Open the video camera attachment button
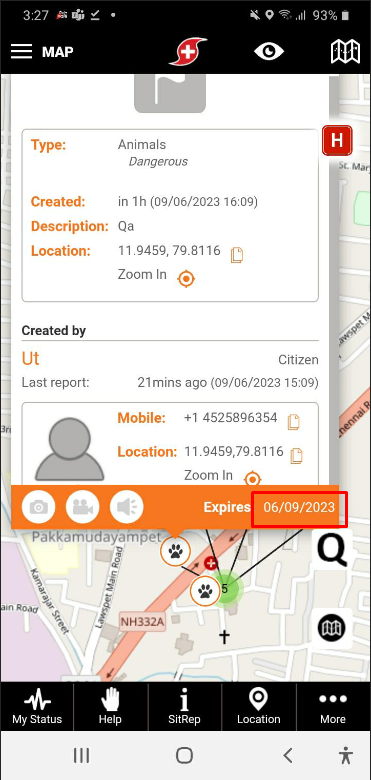The image size is (371, 780). click(83, 507)
